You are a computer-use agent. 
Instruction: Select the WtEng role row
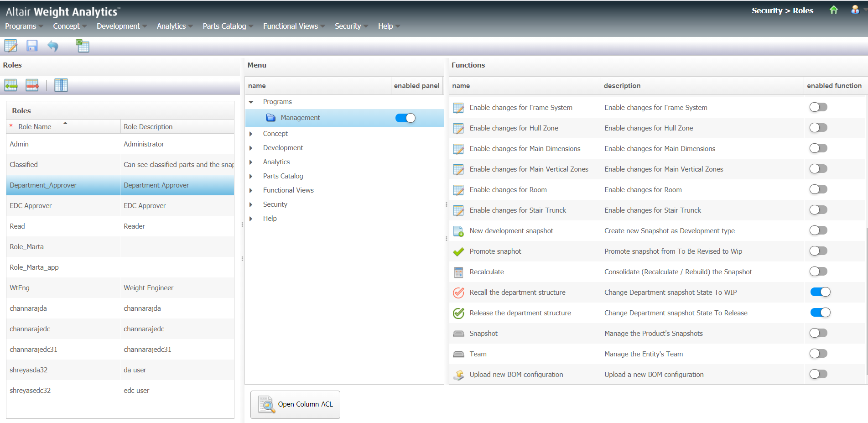click(x=64, y=288)
